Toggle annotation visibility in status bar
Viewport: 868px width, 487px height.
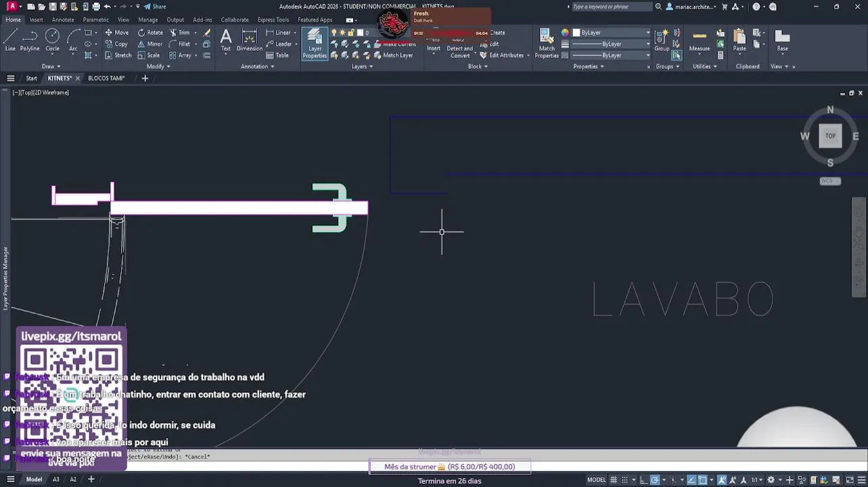pyautogui.click(x=722, y=480)
